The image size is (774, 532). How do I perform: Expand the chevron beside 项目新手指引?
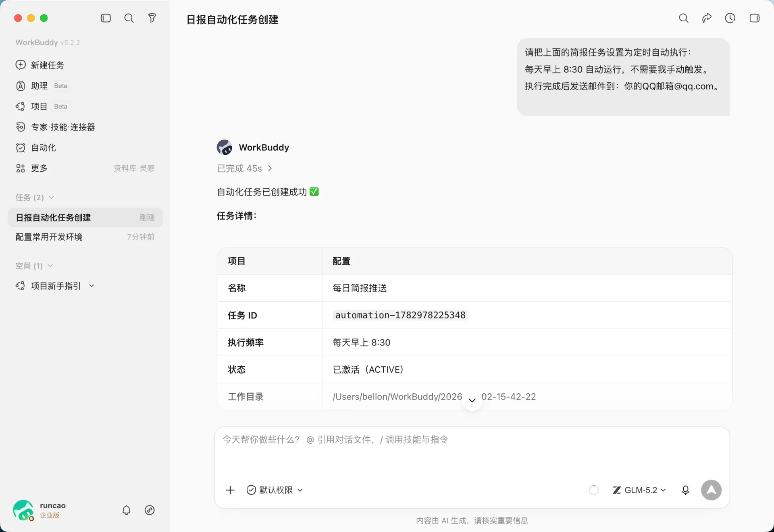click(92, 286)
